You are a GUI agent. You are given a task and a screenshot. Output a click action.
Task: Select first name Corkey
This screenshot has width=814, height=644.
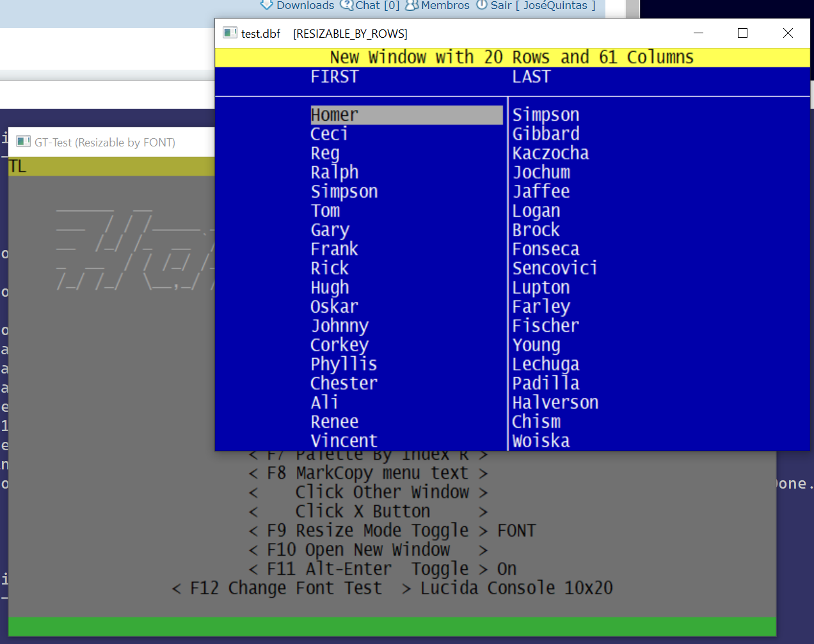pyautogui.click(x=340, y=345)
